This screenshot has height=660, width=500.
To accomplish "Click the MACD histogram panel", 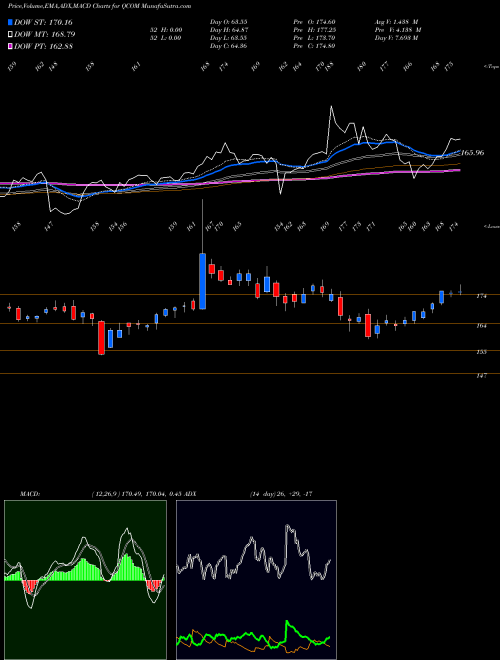I will tap(85, 580).
